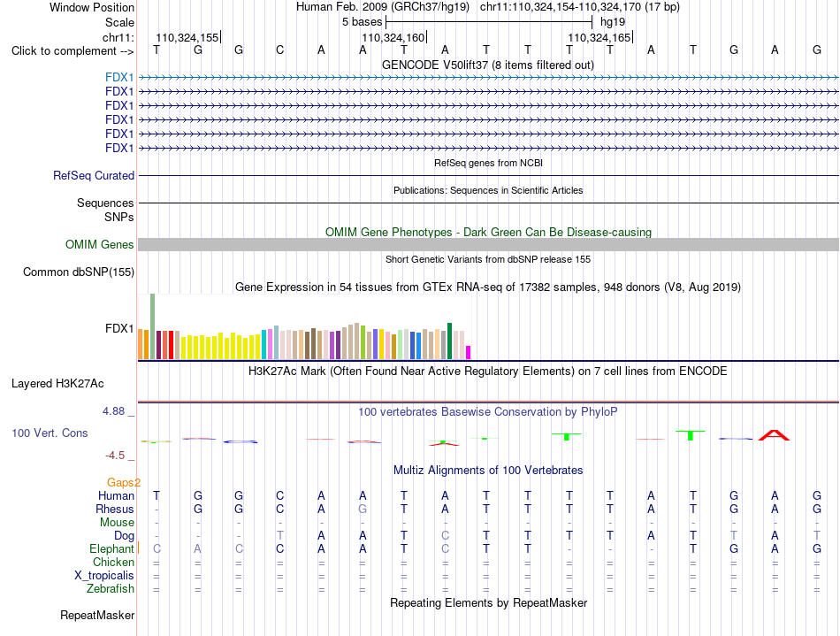Click the dark green GTEx expression bar

point(449,341)
